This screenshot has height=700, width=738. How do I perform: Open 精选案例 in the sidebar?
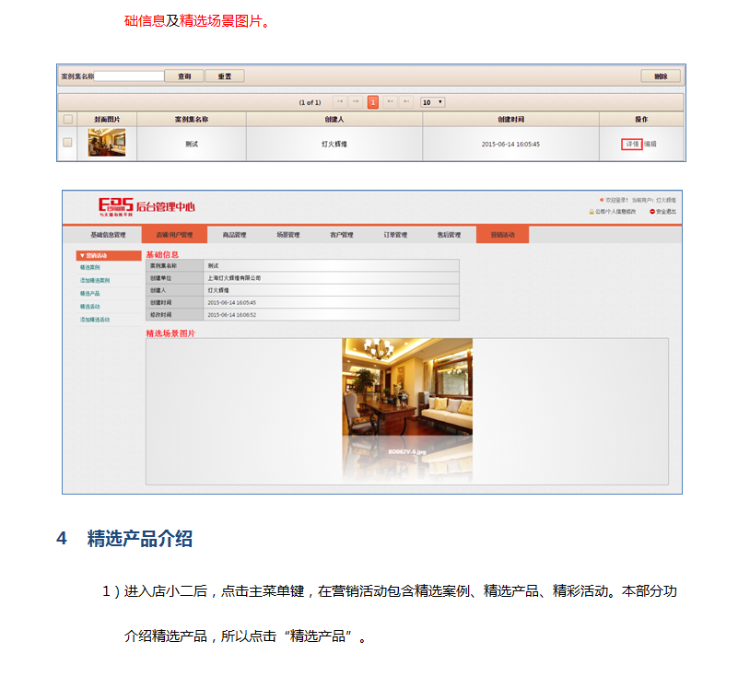90,267
